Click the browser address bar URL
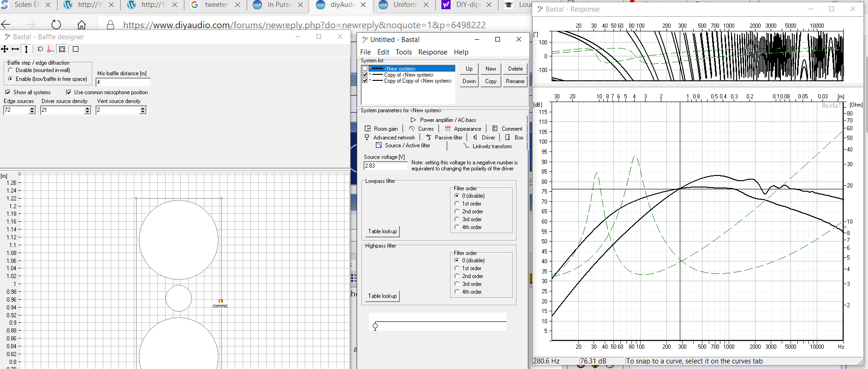Image resolution: width=868 pixels, height=369 pixels. coord(304,25)
